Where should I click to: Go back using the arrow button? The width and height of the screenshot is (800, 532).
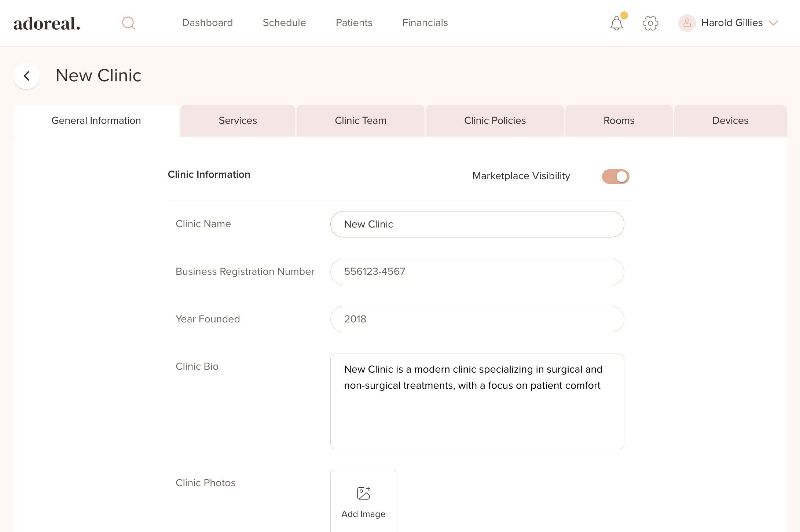[26, 76]
